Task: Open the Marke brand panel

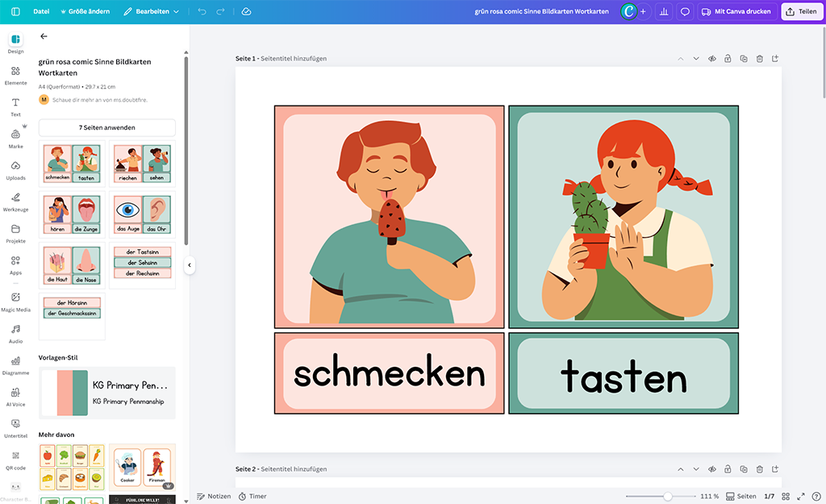Action: [x=15, y=139]
